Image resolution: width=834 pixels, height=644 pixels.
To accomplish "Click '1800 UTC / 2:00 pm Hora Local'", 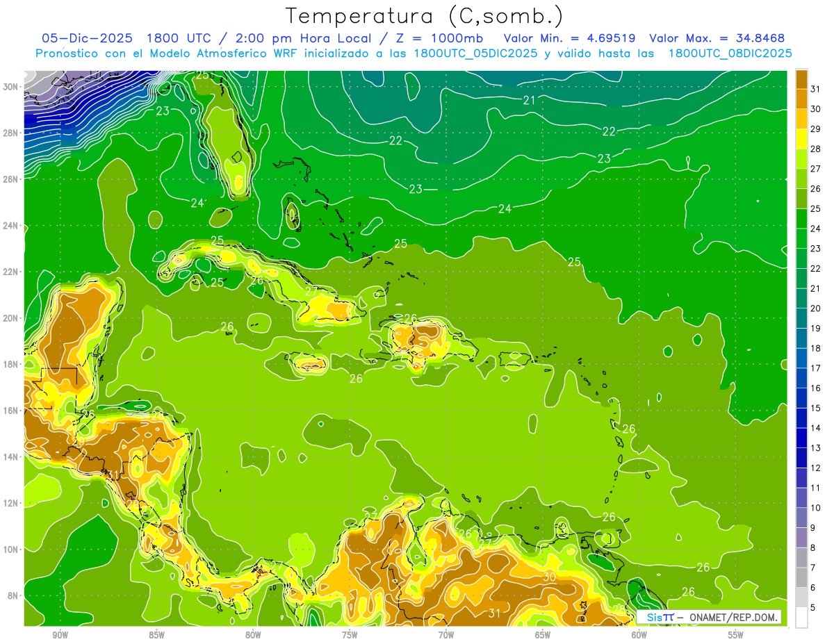I will pyautogui.click(x=259, y=38).
